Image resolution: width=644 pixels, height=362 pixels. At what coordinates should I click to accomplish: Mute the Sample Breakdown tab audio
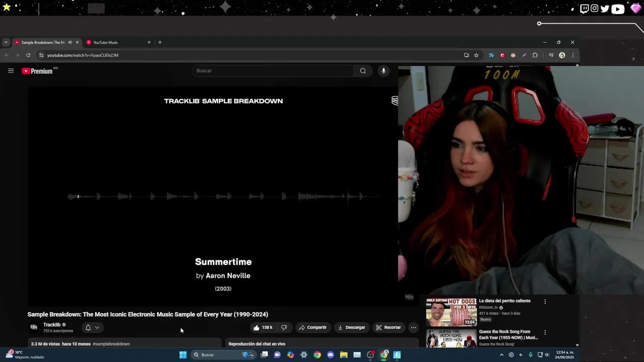(x=70, y=42)
